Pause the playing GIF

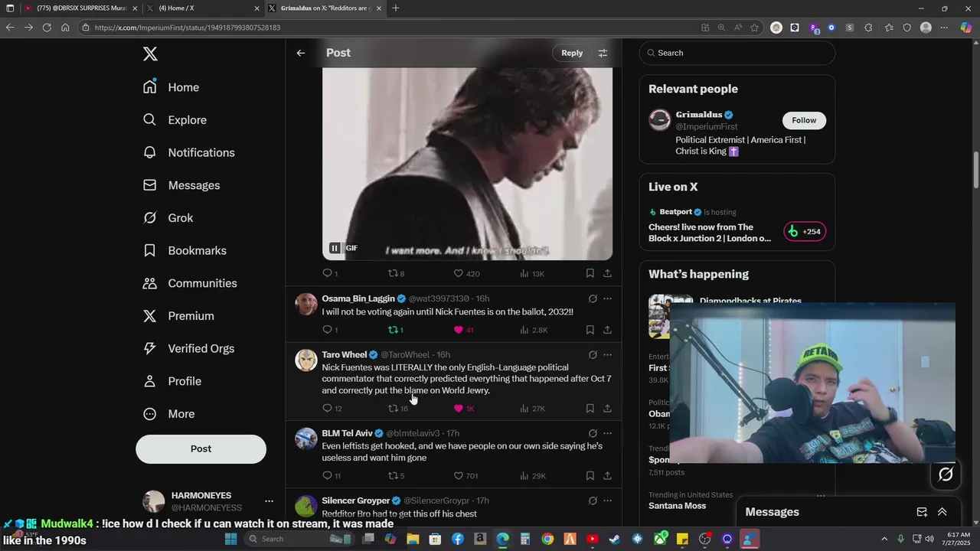pyautogui.click(x=335, y=248)
